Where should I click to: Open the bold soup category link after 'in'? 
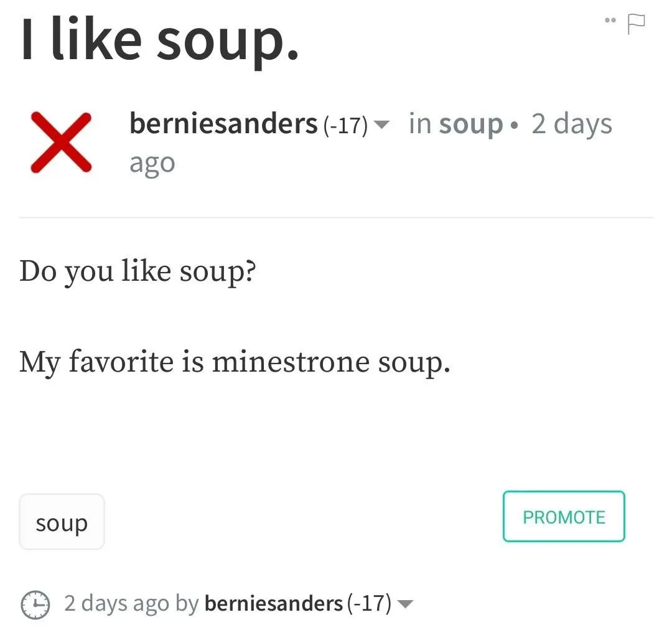pyautogui.click(x=471, y=125)
